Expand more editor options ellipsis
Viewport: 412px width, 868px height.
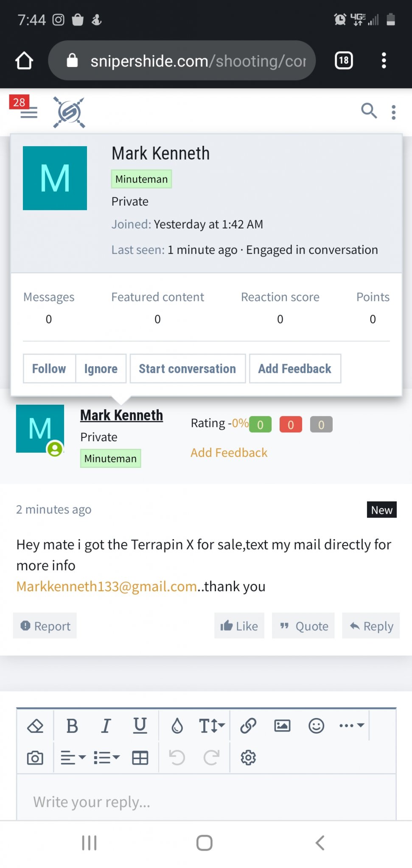click(x=352, y=726)
